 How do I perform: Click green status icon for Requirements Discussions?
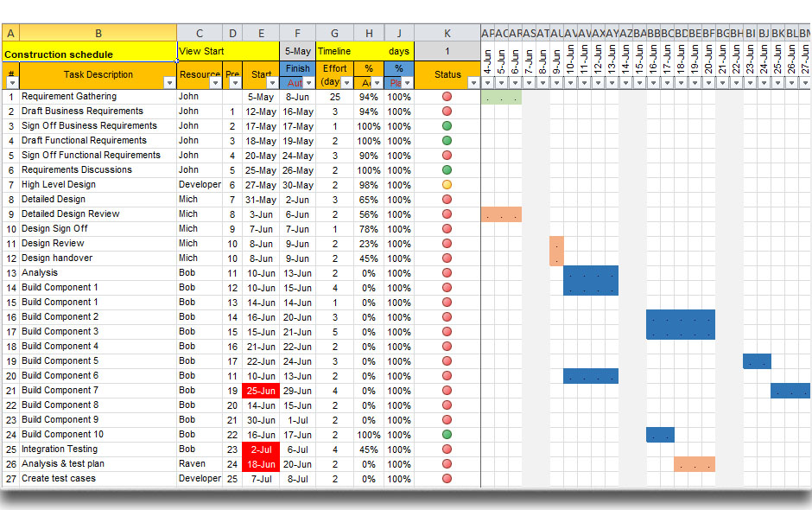(447, 169)
